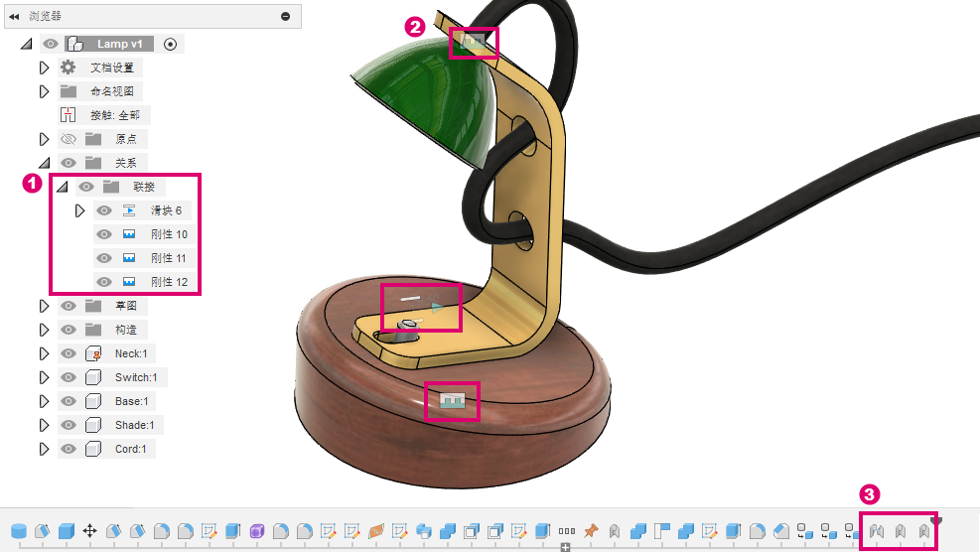Image resolution: width=980 pixels, height=552 pixels.
Task: Select the cylinder feature in the timeline
Action: point(19,531)
